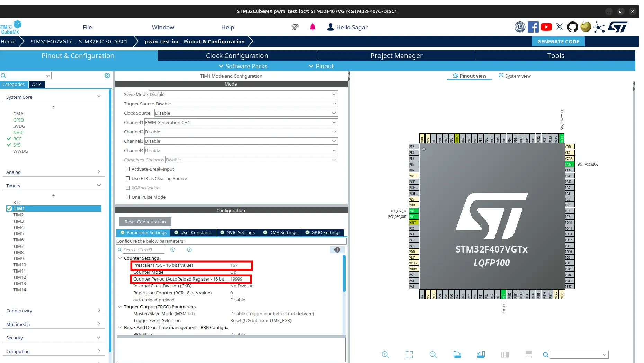Open the YouTube icon
Image resolution: width=644 pixels, height=363 pixels.
tap(546, 27)
